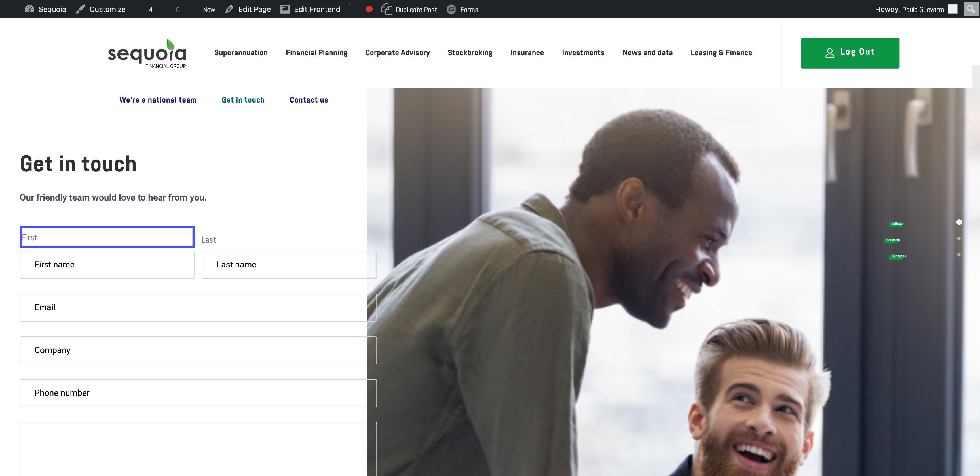Open the Financial Planning menu
This screenshot has height=476, width=980.
316,53
